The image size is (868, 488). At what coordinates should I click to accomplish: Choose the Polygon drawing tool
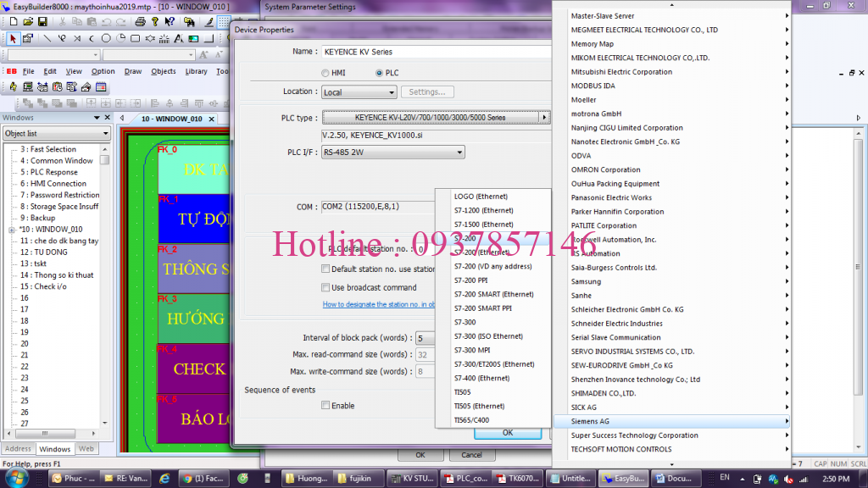pyautogui.click(x=150, y=39)
